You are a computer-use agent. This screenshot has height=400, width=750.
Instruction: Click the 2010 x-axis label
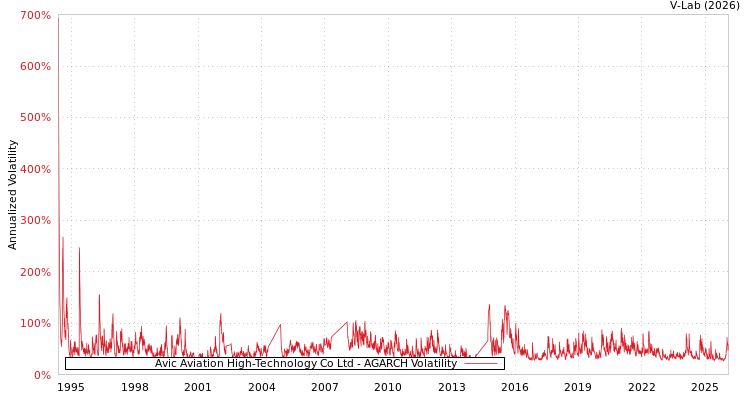tap(388, 387)
